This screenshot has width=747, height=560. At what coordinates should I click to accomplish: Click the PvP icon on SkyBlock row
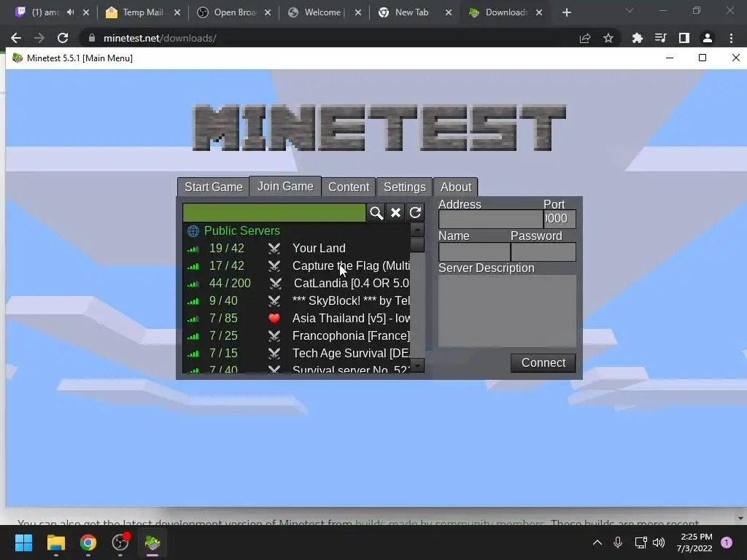[x=274, y=301]
